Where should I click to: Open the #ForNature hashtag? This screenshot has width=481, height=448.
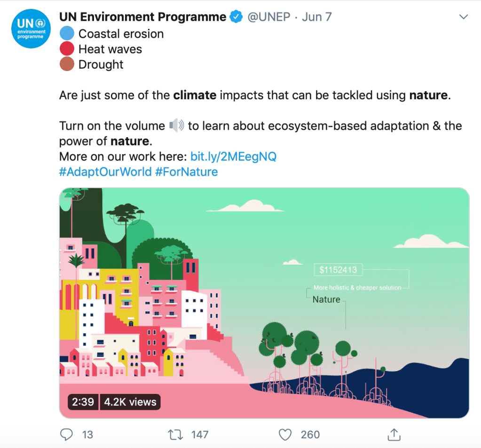click(187, 172)
